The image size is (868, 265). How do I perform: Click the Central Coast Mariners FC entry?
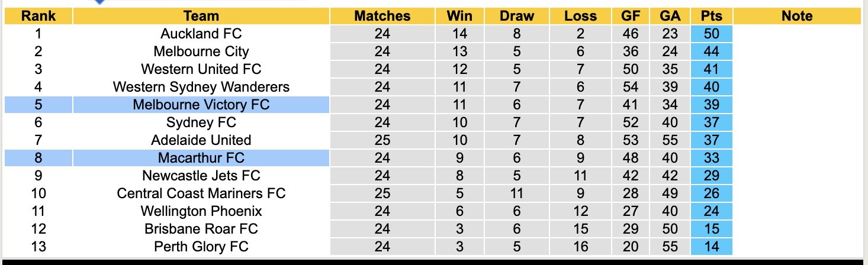coord(201,193)
